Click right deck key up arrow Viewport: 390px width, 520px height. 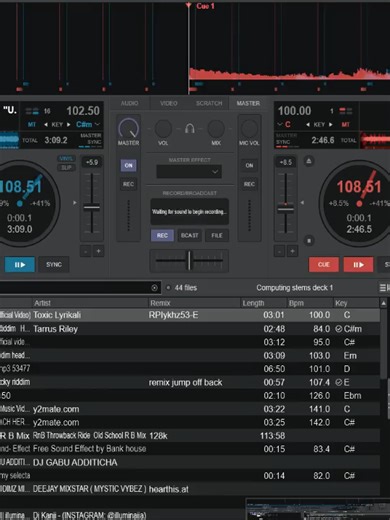[x=331, y=124]
